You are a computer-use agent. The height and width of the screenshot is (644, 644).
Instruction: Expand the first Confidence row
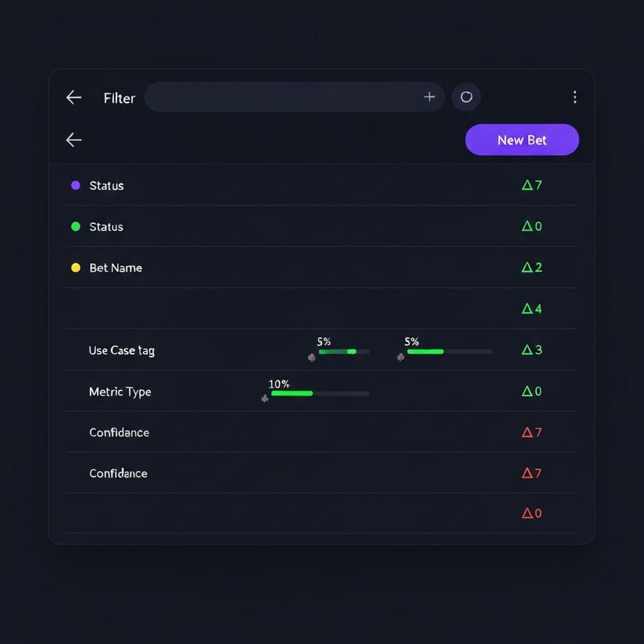point(119,432)
